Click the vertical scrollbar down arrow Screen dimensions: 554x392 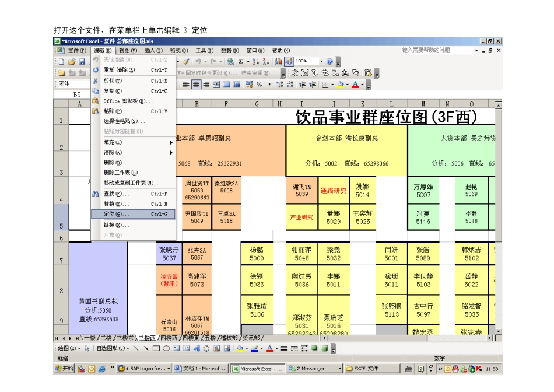[x=498, y=331]
